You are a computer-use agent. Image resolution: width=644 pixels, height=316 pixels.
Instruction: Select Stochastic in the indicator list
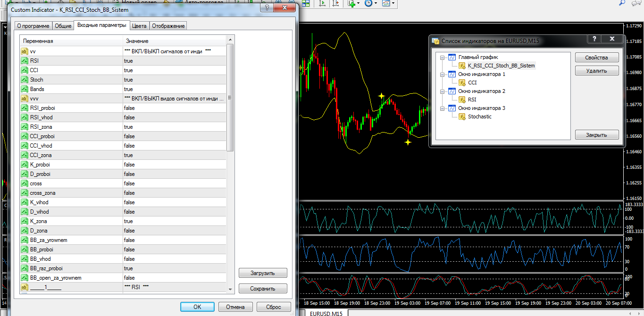[x=479, y=116]
